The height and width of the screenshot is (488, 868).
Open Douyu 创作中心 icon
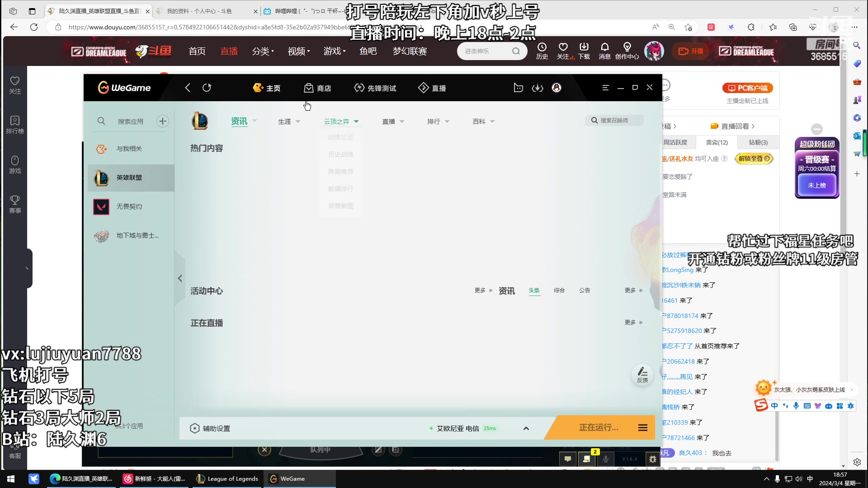pyautogui.click(x=627, y=51)
